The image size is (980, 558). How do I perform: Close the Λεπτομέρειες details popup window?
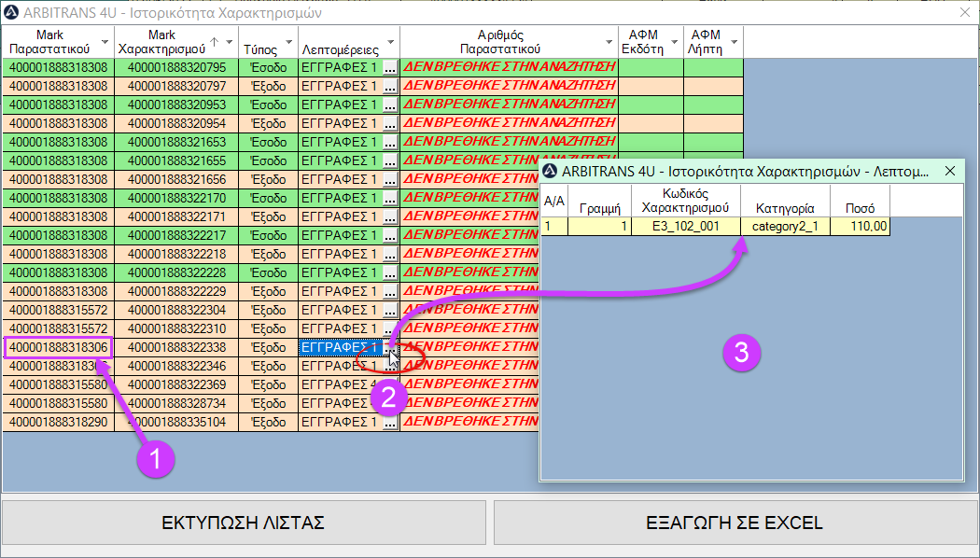[950, 171]
